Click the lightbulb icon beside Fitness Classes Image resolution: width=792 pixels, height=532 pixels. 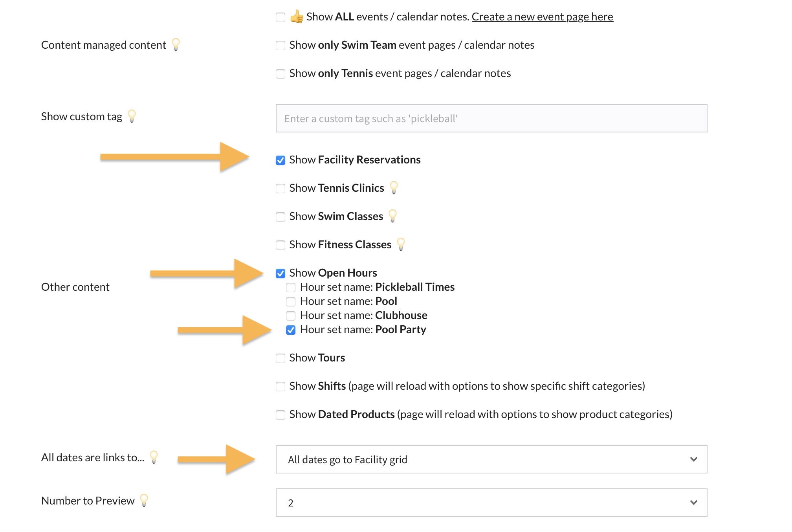point(401,244)
